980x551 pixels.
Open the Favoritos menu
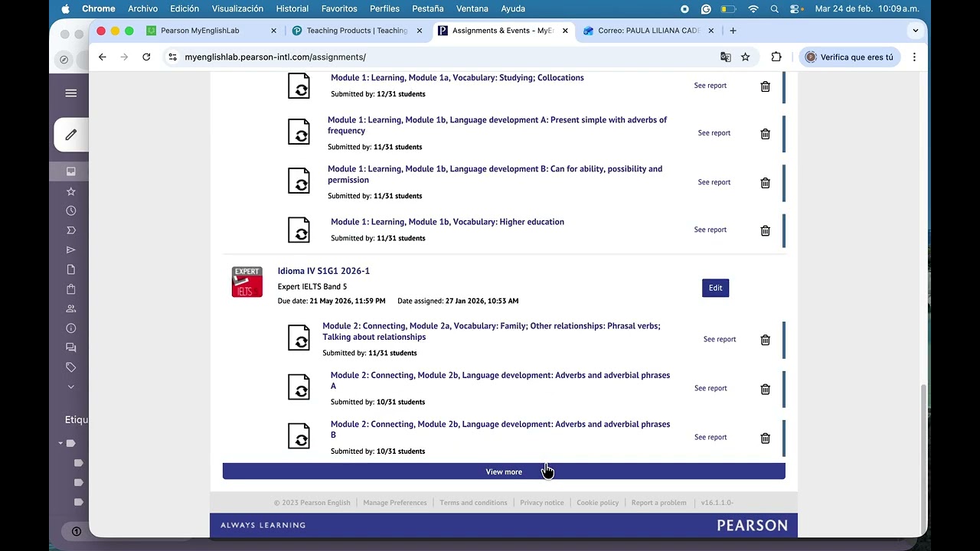339,8
